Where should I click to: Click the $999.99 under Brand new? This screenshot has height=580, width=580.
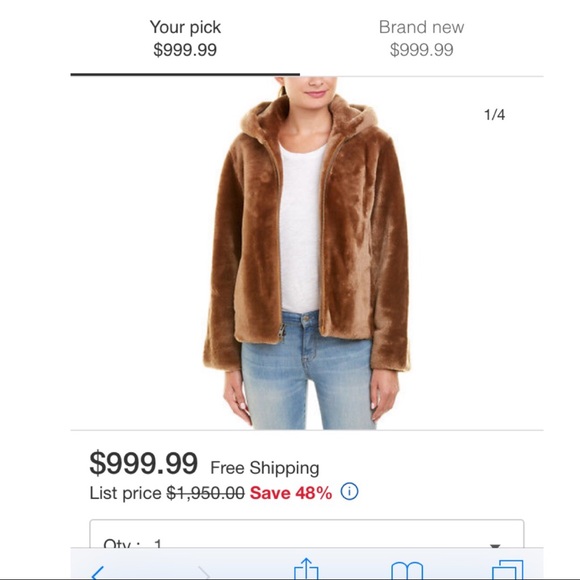pos(421,50)
